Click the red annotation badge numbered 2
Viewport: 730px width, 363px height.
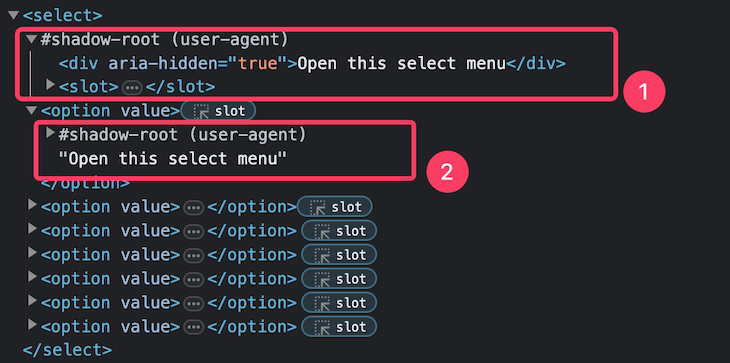coord(447,172)
